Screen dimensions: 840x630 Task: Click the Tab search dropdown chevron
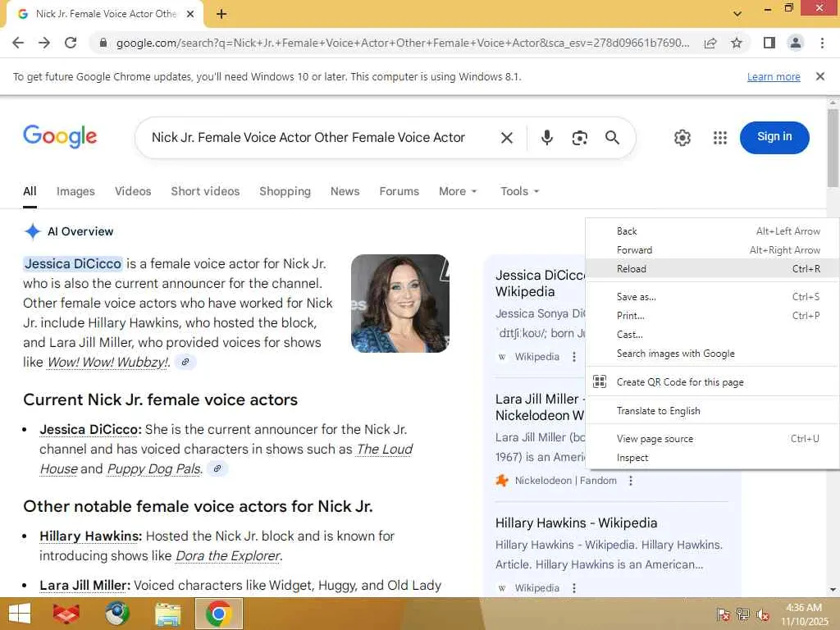(737, 14)
